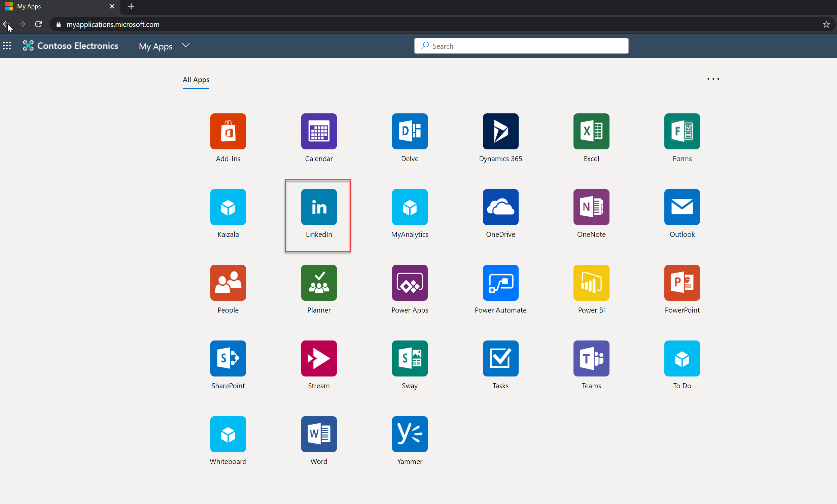Select the All Apps tab
This screenshot has width=837, height=504.
pos(196,80)
